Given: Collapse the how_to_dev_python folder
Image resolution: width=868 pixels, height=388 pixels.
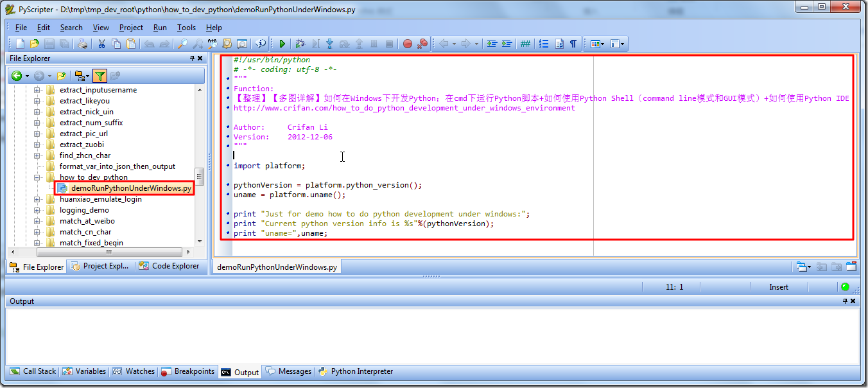Looking at the screenshot, I should tap(37, 177).
